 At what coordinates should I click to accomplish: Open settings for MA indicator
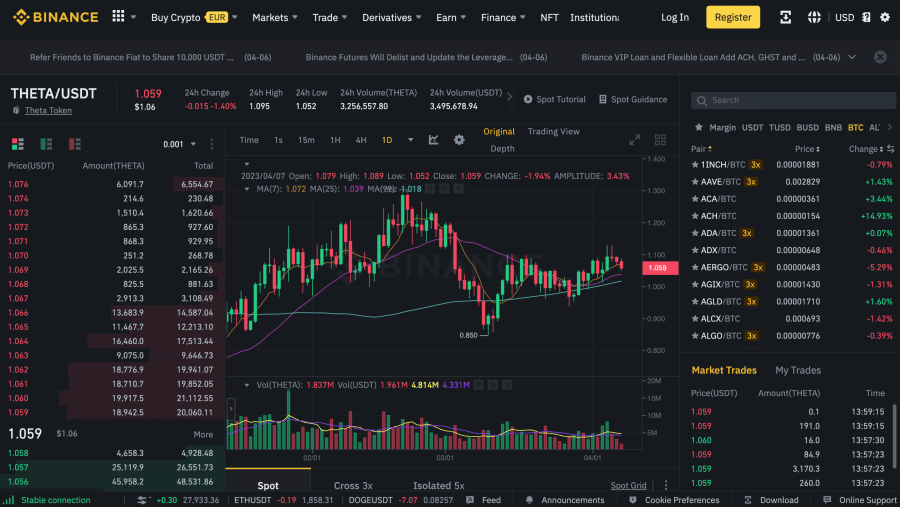444,188
